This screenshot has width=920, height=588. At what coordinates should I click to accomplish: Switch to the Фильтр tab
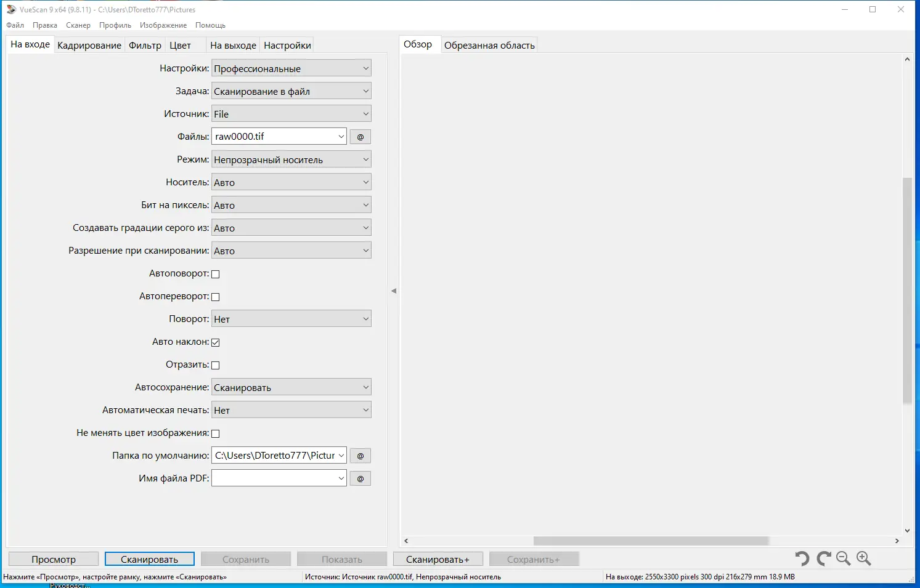[145, 45]
